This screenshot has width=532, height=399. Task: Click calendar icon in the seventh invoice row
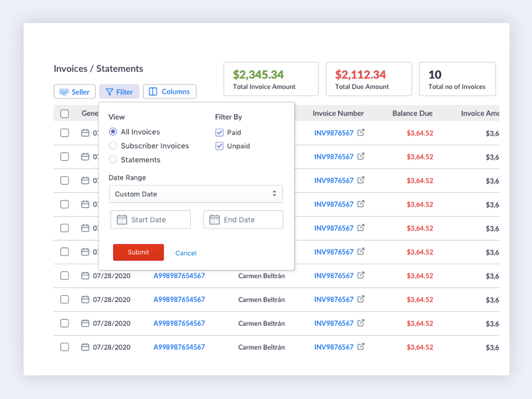pos(85,275)
